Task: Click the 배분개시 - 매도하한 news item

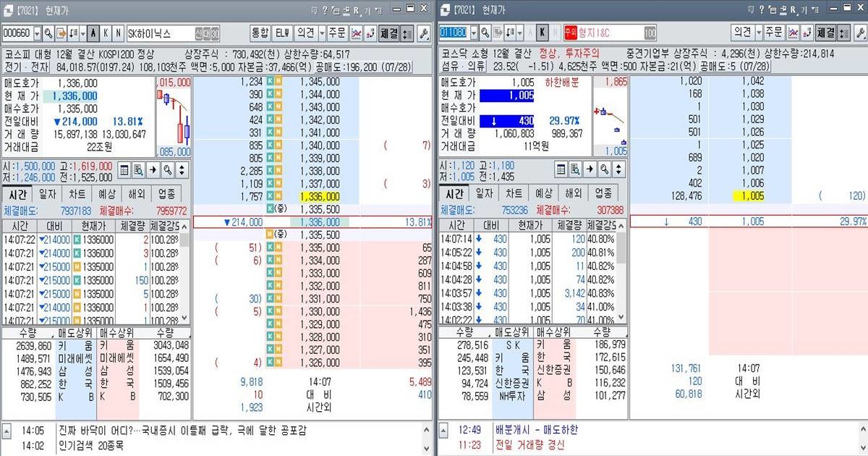Action: [x=536, y=430]
